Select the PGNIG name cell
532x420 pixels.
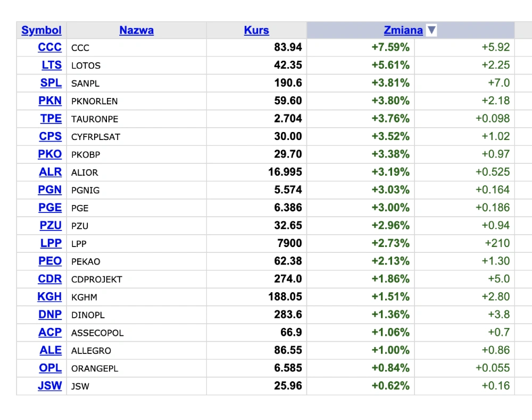[x=136, y=190]
